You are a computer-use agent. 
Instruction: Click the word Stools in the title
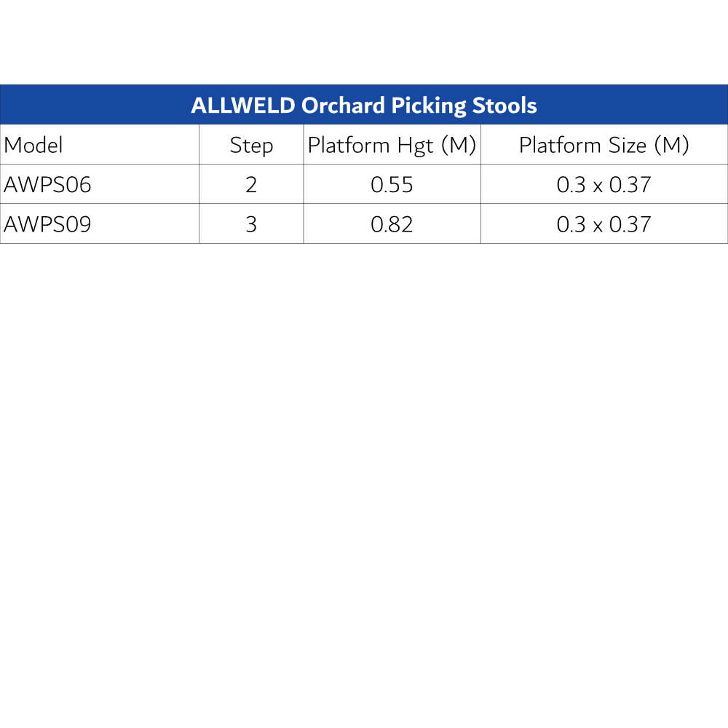click(x=504, y=106)
